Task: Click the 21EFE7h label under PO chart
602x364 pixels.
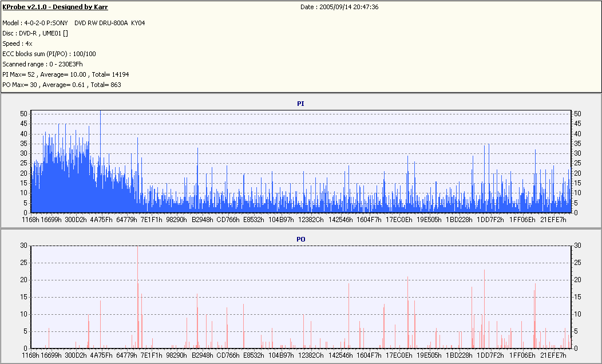Action: 553,355
